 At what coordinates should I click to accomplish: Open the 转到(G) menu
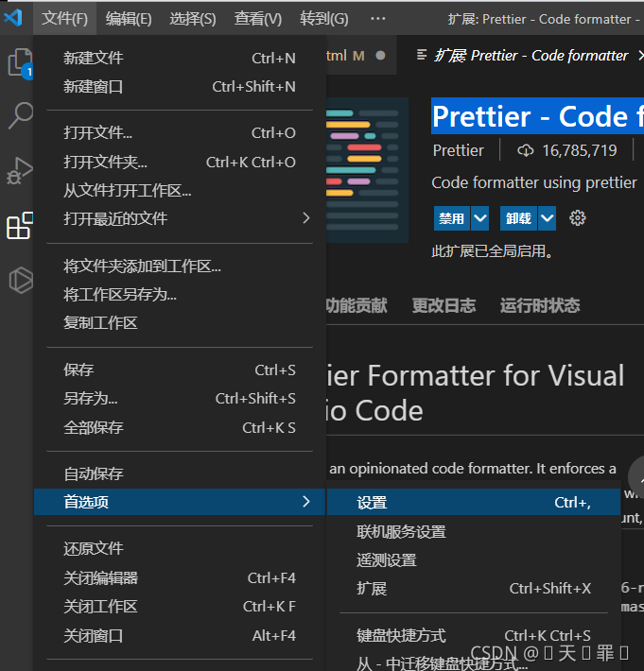(x=324, y=19)
